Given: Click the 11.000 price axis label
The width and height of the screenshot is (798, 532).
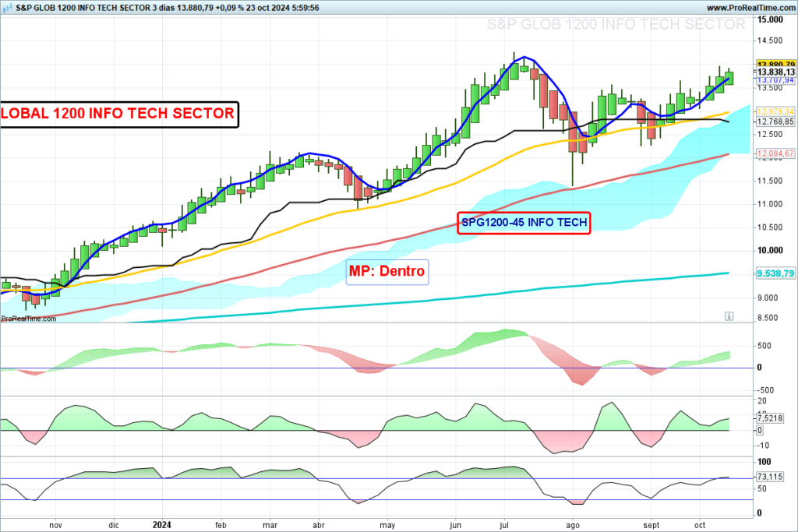Looking at the screenshot, I should 770,204.
